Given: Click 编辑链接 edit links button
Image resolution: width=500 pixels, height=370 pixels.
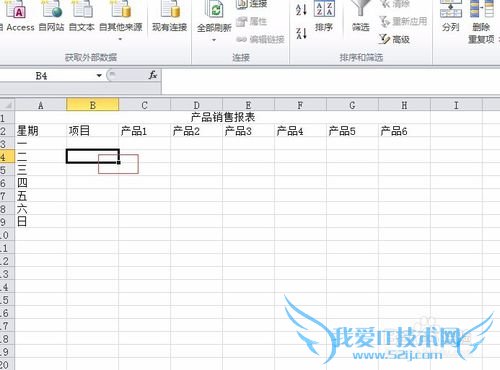Looking at the screenshot, I should click(260, 40).
